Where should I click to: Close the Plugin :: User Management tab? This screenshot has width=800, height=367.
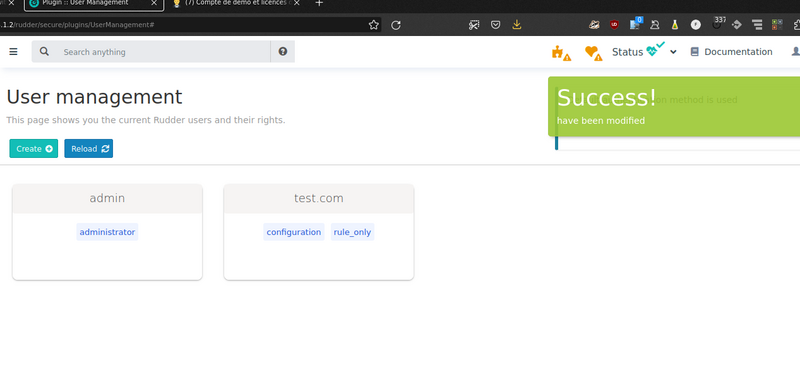coord(154,3)
